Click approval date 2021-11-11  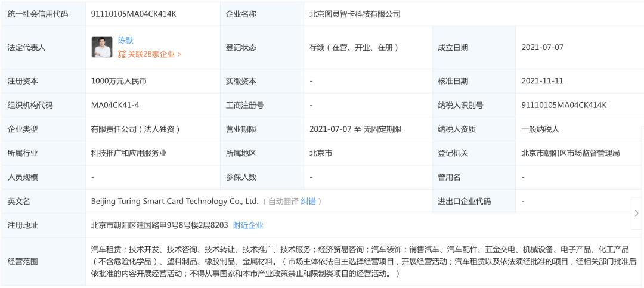(x=542, y=81)
